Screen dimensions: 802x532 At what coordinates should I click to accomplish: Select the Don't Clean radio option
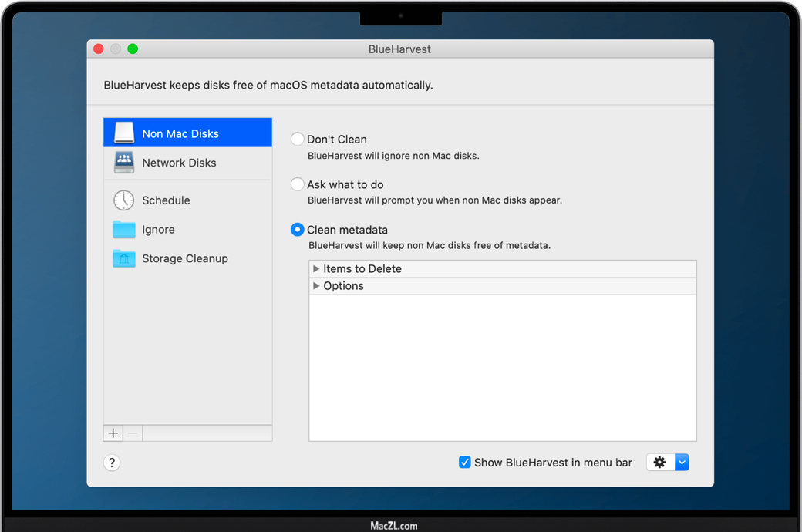pos(297,140)
